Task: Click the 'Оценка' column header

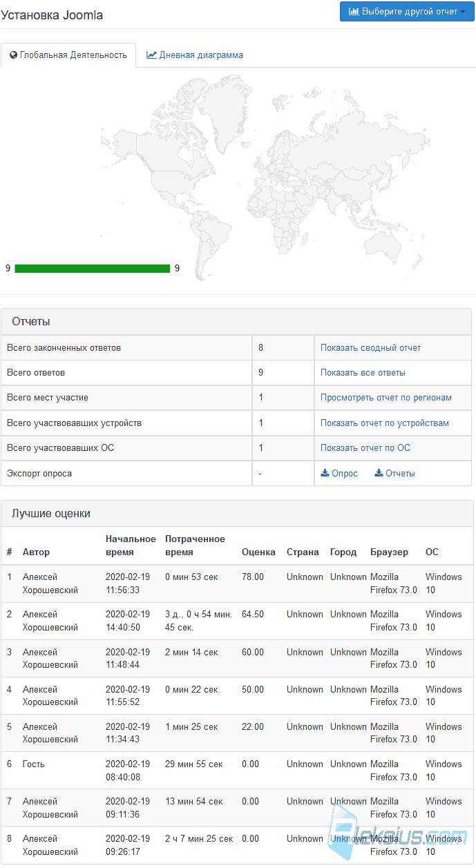Action: coord(258,552)
